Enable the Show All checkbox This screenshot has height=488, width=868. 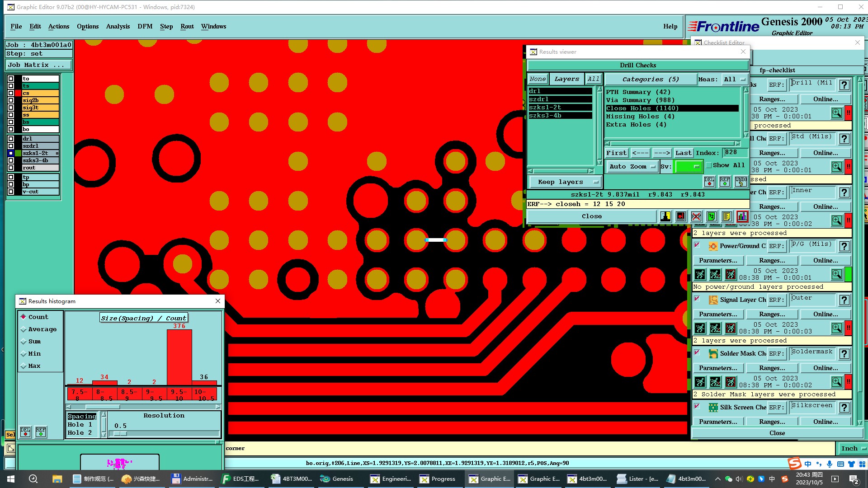click(709, 165)
